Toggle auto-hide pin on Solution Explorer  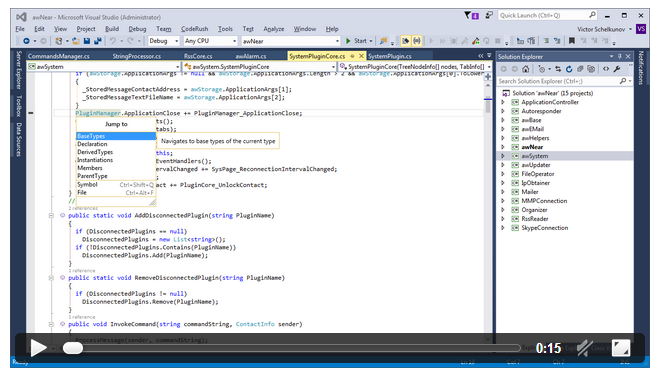(x=619, y=56)
